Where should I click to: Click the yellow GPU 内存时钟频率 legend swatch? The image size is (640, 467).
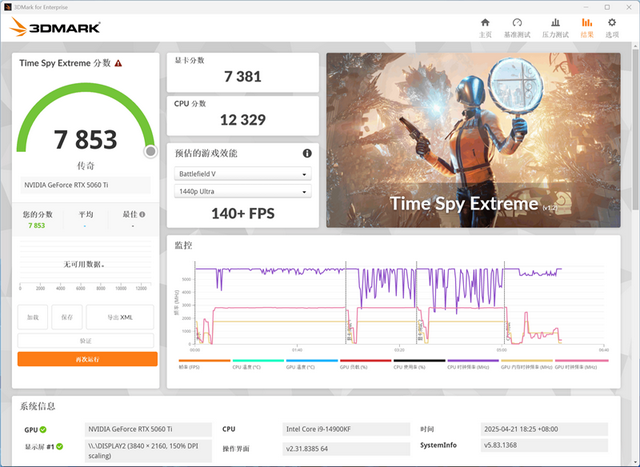point(527,360)
